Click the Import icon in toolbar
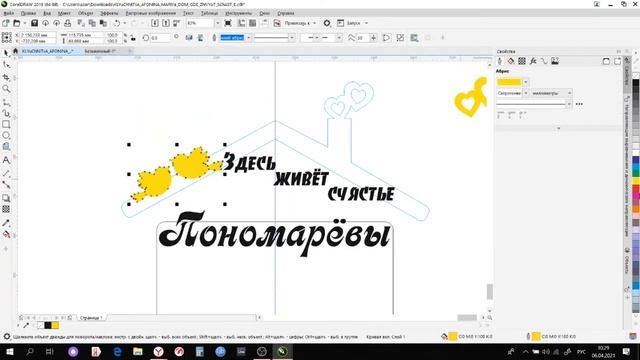This screenshot has width=640, height=360. [155, 23]
